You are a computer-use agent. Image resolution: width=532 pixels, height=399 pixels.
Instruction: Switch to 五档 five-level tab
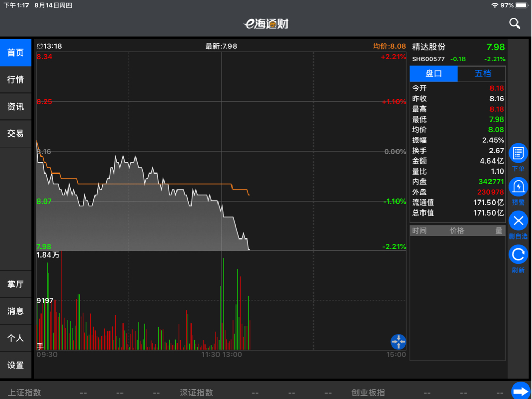coord(482,74)
